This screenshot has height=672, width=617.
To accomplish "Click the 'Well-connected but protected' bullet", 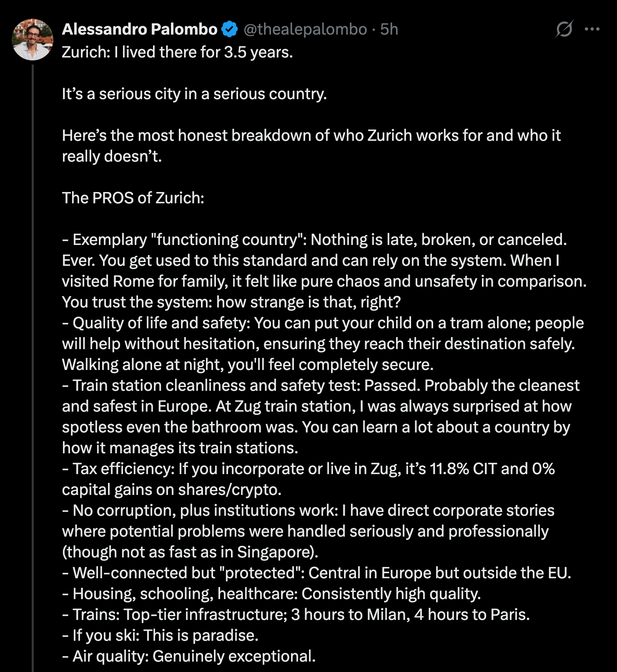I will 316,573.
